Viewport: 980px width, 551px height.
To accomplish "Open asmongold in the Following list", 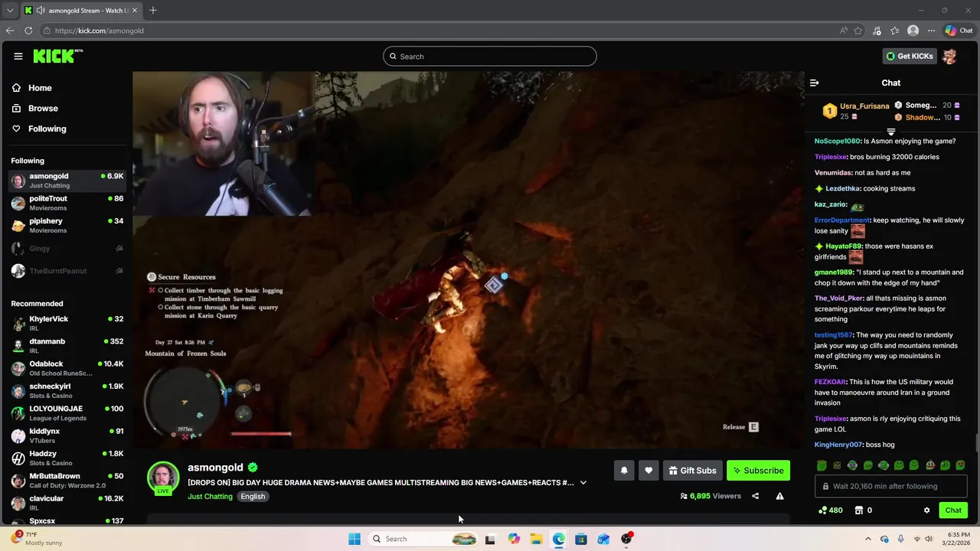I will point(67,181).
